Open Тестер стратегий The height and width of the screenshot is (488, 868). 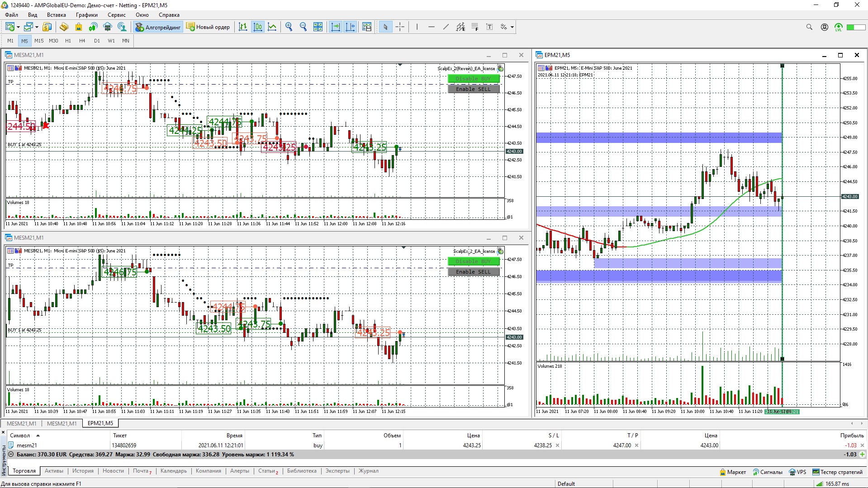click(838, 472)
